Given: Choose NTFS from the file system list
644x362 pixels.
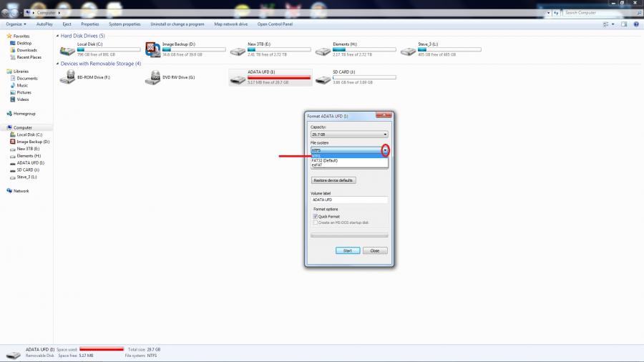Looking at the screenshot, I should pyautogui.click(x=349, y=156).
